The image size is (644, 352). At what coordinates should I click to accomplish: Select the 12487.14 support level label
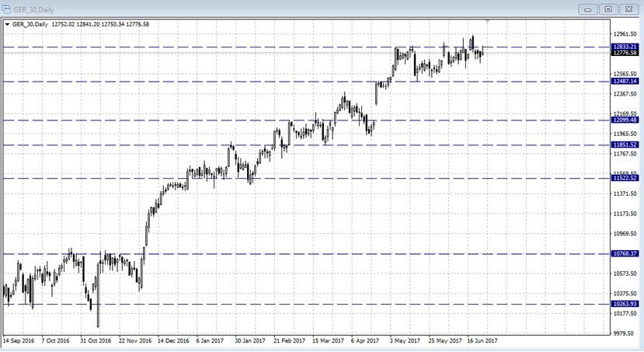[x=625, y=82]
